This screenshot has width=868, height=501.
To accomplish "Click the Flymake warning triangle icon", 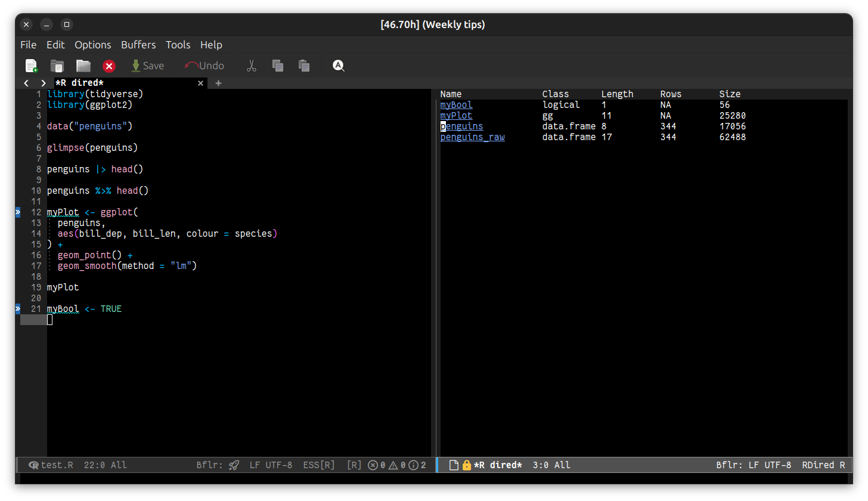I will point(393,465).
